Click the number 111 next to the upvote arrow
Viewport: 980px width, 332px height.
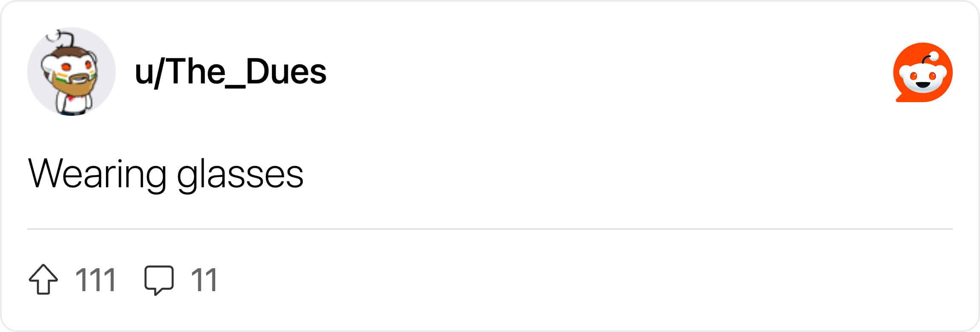tap(96, 280)
